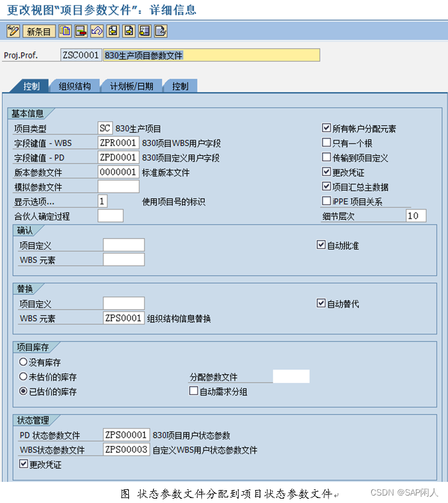
Task: Click the yellow 830生产项目参数文件 description field
Action: coord(211,55)
